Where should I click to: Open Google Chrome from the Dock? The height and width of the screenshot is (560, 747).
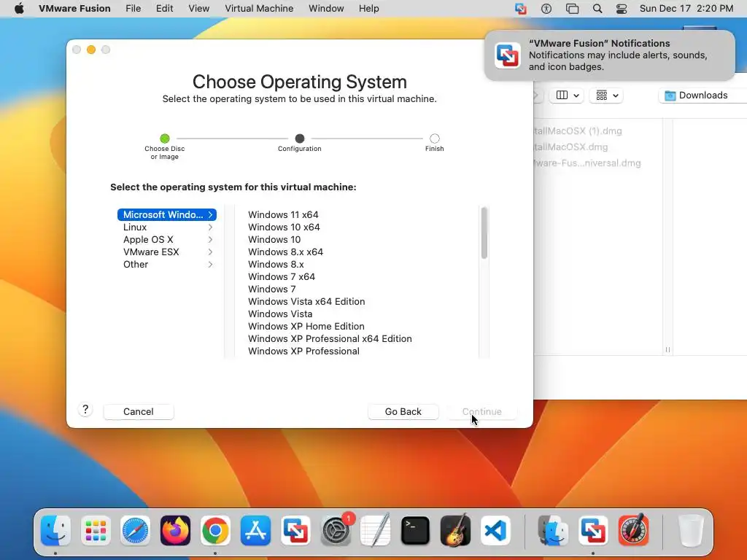[215, 530]
